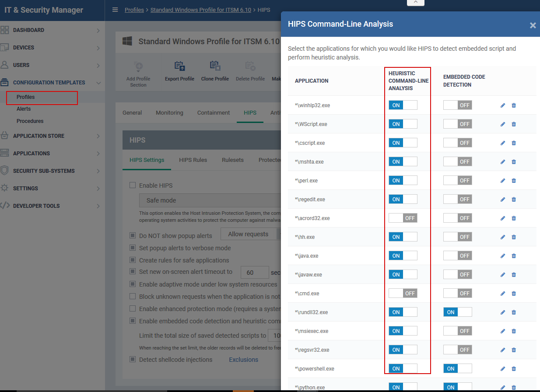The height and width of the screenshot is (392, 540).
Task: Open the Rulesets tab
Action: click(x=233, y=160)
